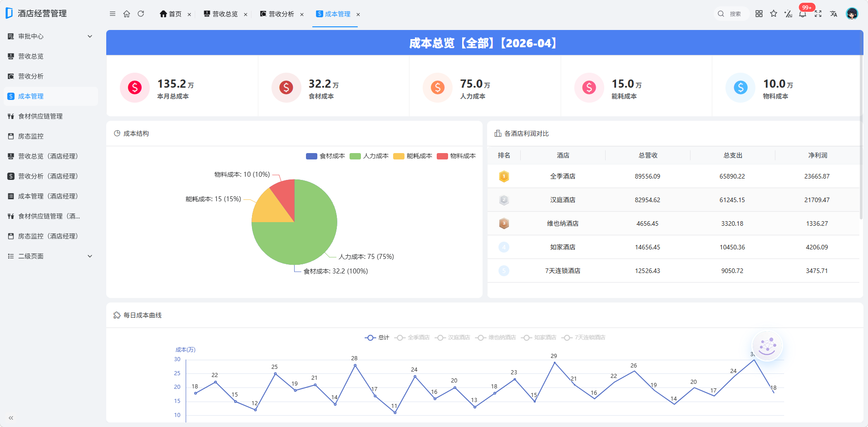Screen dimensions: 868x427
Task: Click the 各酒店利润对比 bar chart header icon
Action: [498, 134]
